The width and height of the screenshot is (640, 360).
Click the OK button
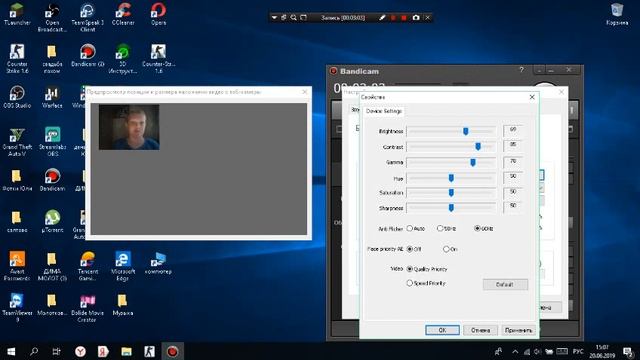[442, 330]
